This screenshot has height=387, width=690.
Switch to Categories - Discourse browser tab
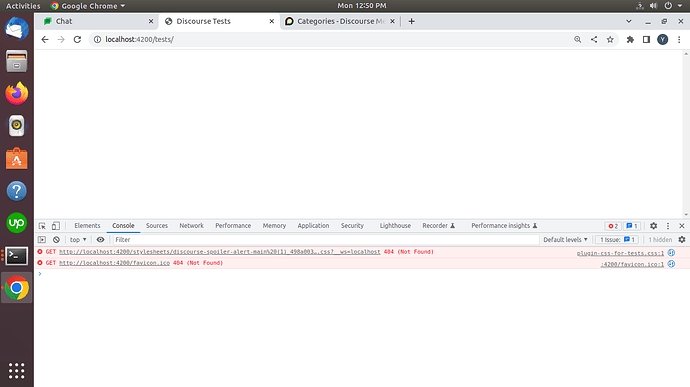(341, 21)
